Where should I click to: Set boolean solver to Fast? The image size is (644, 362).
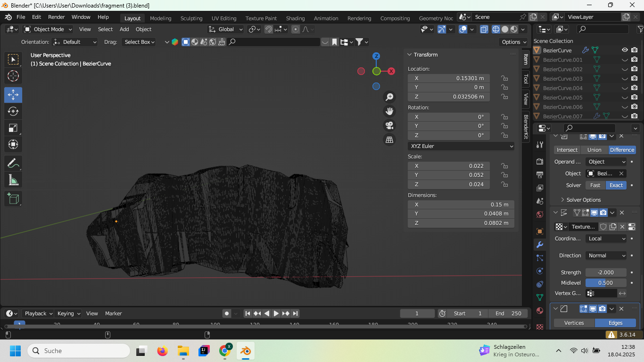coord(595,185)
